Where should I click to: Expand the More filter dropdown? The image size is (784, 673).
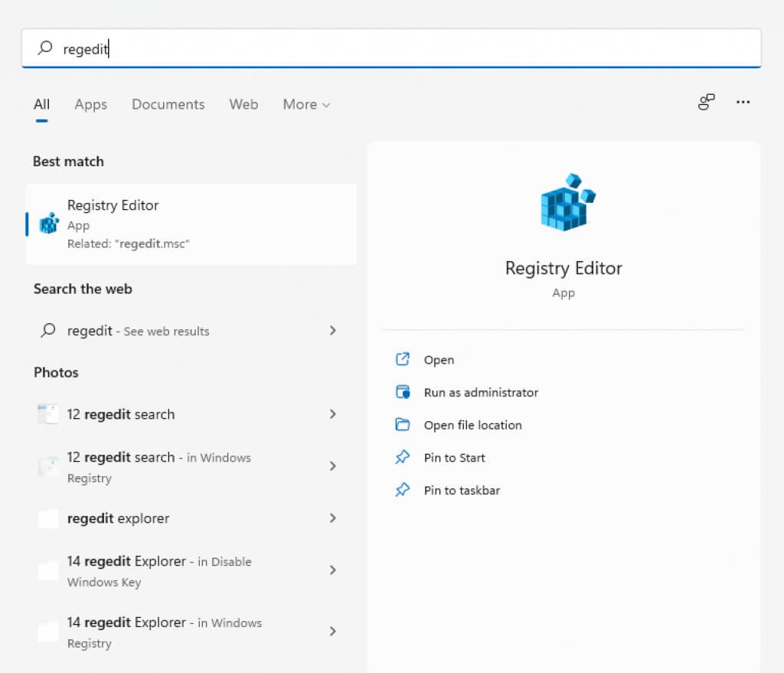coord(306,105)
